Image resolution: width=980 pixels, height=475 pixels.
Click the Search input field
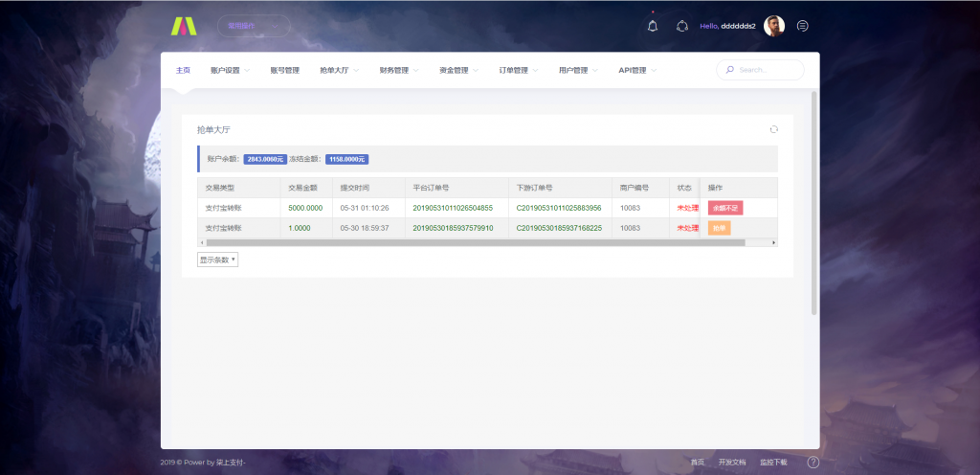pyautogui.click(x=766, y=70)
